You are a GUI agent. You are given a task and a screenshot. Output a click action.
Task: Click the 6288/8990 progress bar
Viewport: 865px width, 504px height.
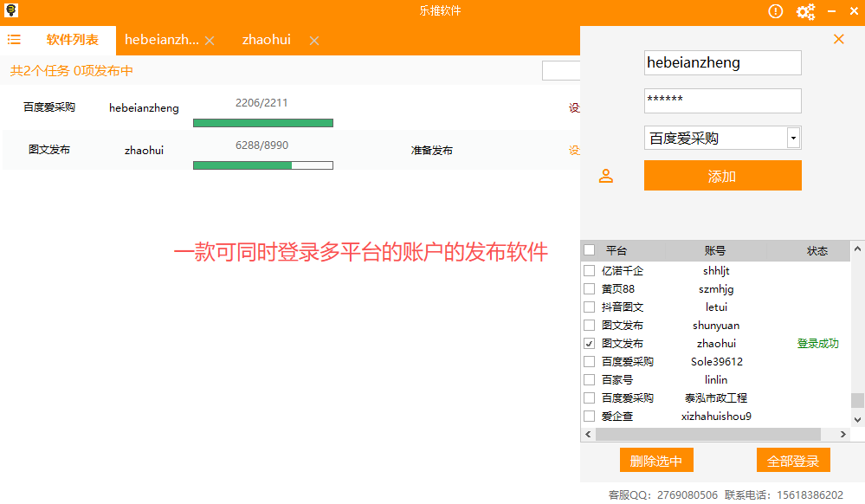coord(262,164)
